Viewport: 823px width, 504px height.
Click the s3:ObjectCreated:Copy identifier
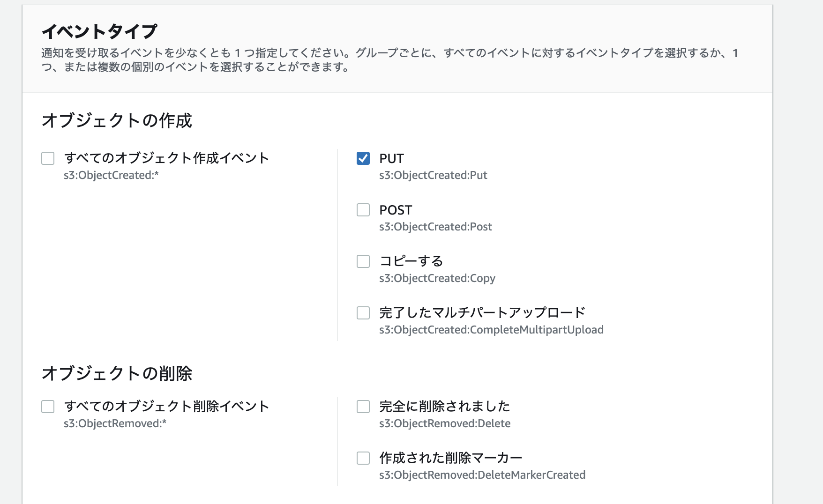(437, 278)
